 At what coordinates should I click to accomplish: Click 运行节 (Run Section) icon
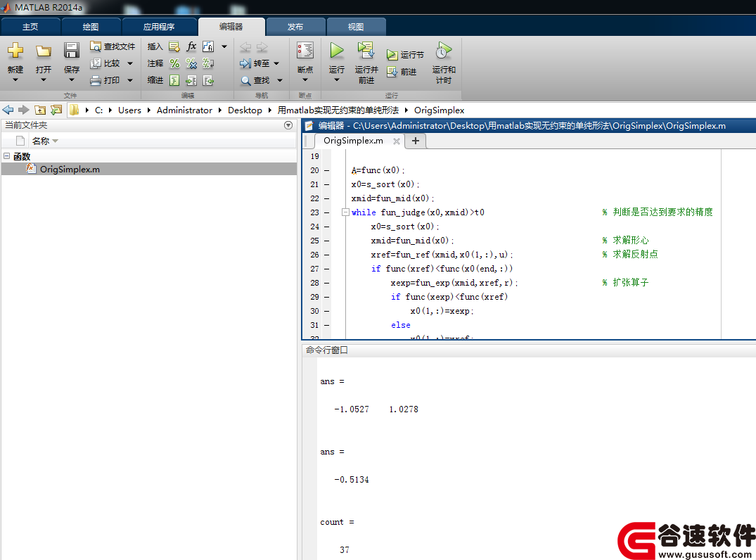tap(392, 55)
